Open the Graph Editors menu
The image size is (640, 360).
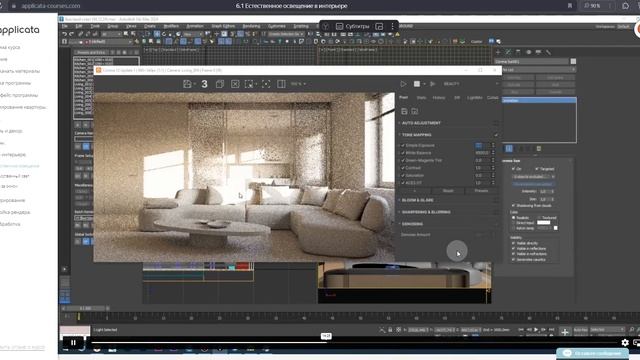point(223,26)
